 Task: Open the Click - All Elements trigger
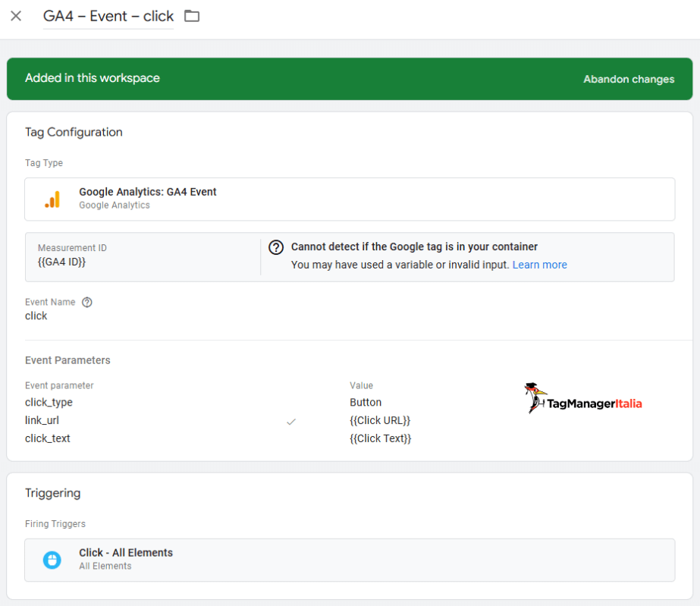point(350,560)
